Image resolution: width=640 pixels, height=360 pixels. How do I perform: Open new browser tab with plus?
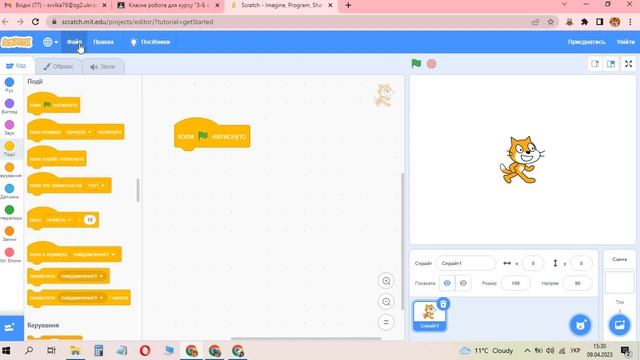coord(348,5)
